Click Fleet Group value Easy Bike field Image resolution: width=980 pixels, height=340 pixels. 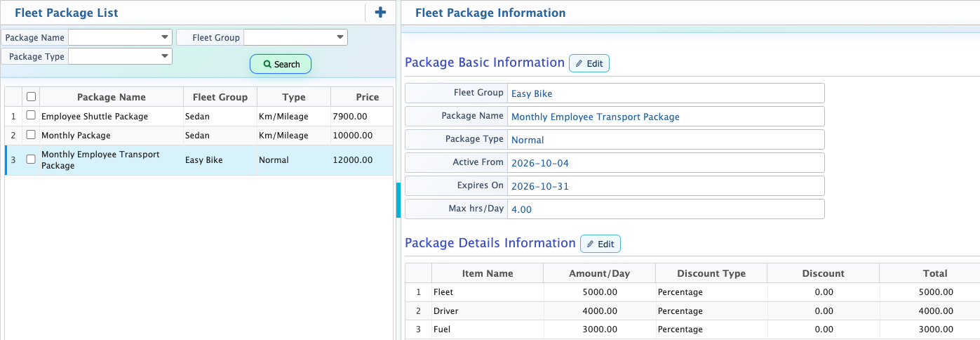click(x=666, y=93)
